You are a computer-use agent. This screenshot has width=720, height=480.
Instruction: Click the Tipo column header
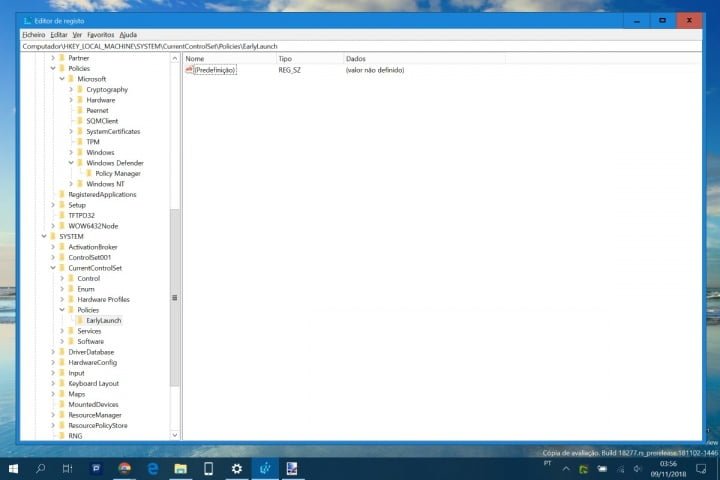(x=310, y=58)
